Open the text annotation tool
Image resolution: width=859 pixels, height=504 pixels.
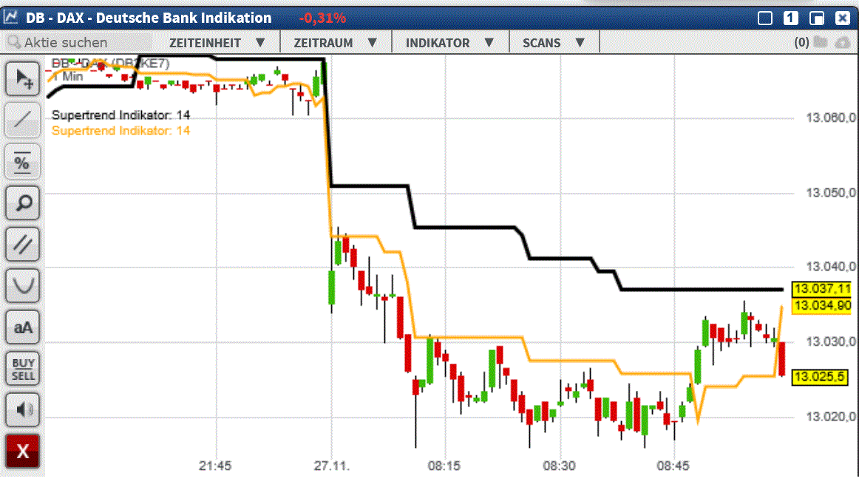[22, 327]
